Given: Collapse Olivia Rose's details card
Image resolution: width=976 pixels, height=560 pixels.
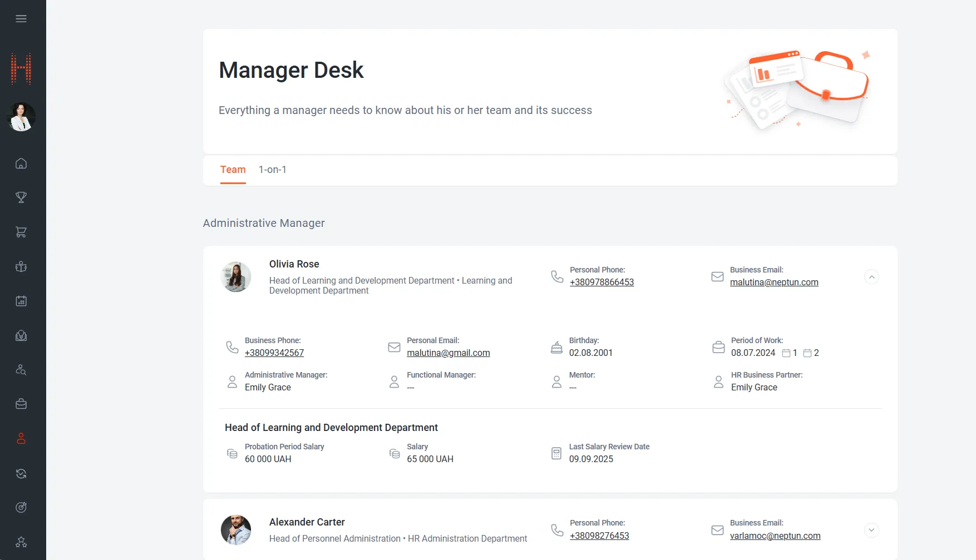Looking at the screenshot, I should pos(871,277).
